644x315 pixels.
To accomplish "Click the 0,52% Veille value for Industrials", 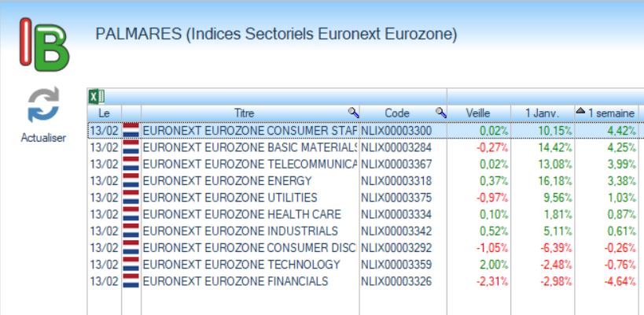I will (x=493, y=231).
